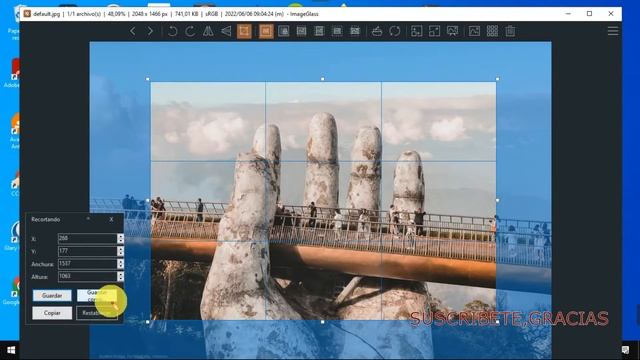Click the top-right crop corner handle
Viewport: 640px width, 360px height.
pyautogui.click(x=497, y=79)
